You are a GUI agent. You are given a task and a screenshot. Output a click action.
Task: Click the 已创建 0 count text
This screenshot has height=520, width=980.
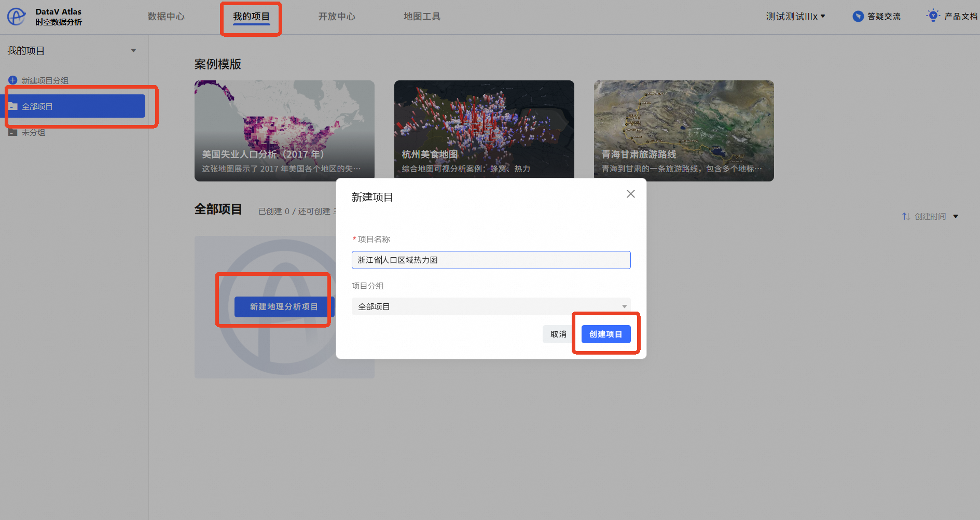click(x=274, y=212)
